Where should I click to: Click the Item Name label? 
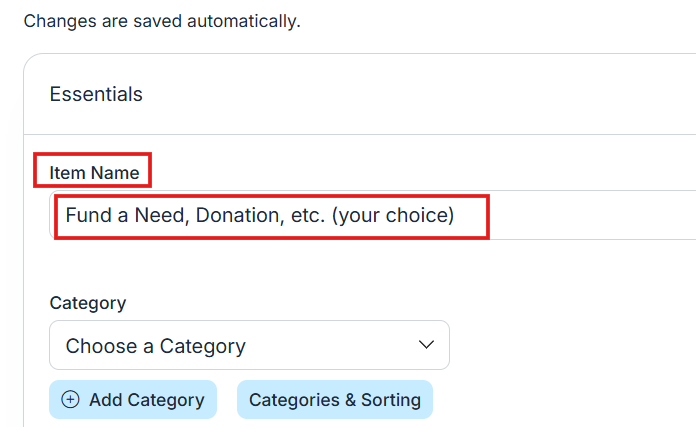coord(94,172)
